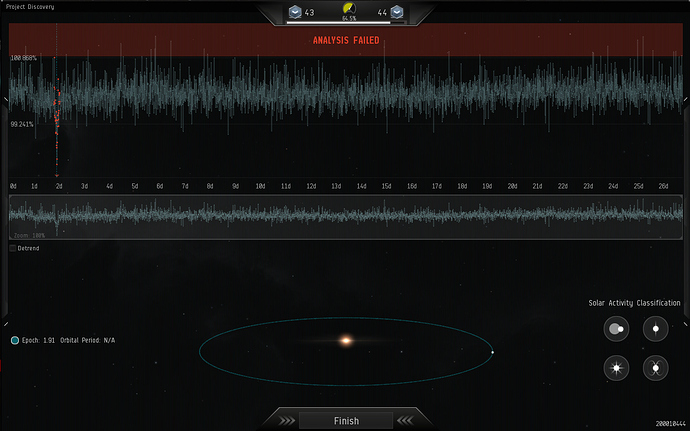Click the 64.5% accuracy value
690x431 pixels.
[x=349, y=18]
